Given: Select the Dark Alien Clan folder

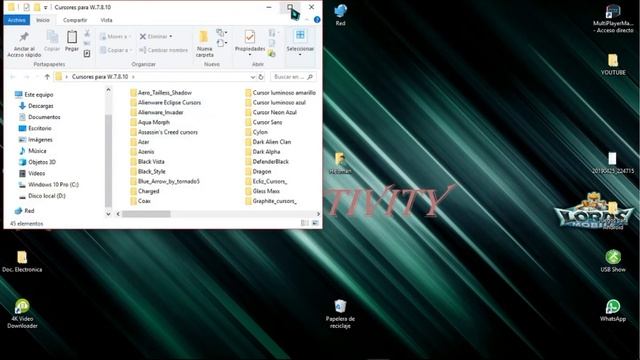Looking at the screenshot, I should pos(268,142).
